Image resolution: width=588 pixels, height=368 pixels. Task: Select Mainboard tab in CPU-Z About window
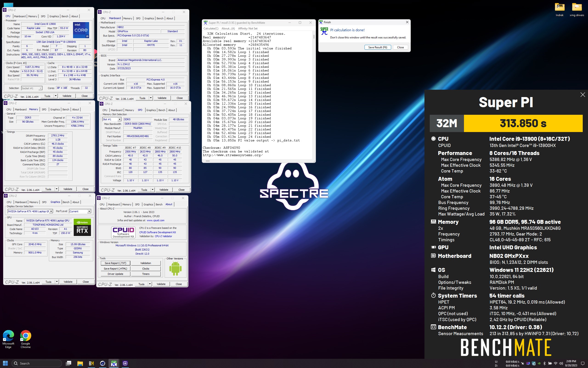point(114,204)
